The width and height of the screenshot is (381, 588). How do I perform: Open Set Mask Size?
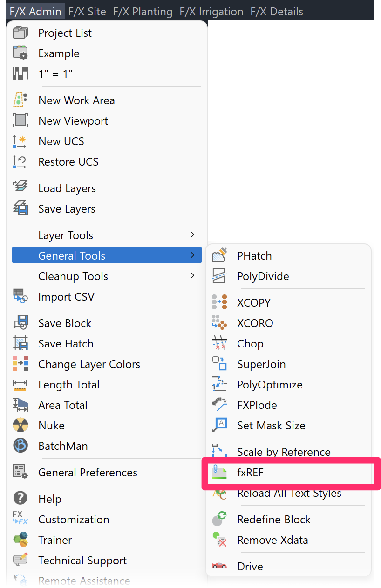[x=271, y=425]
